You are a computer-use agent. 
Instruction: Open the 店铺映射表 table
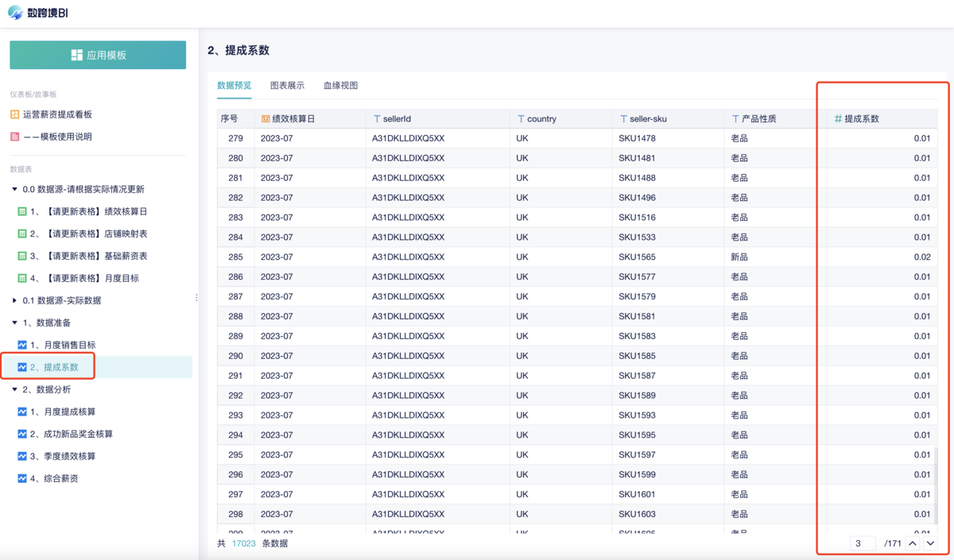[x=88, y=234]
